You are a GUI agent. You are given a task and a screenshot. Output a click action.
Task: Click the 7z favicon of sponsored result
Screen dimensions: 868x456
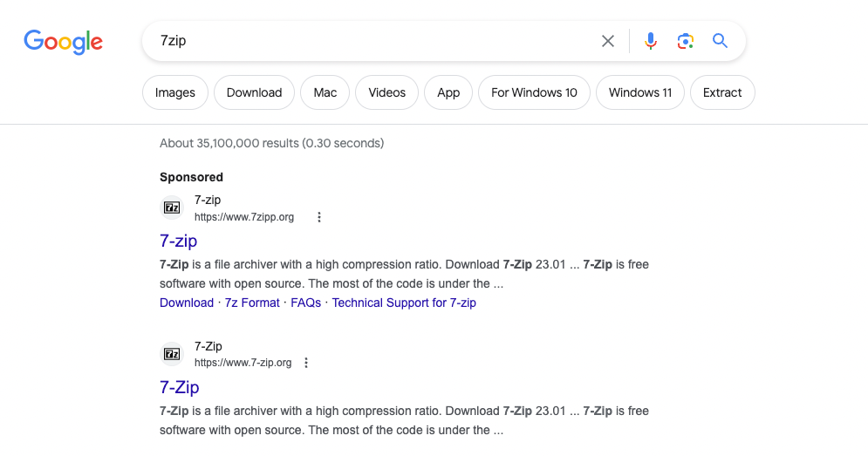[x=173, y=208]
